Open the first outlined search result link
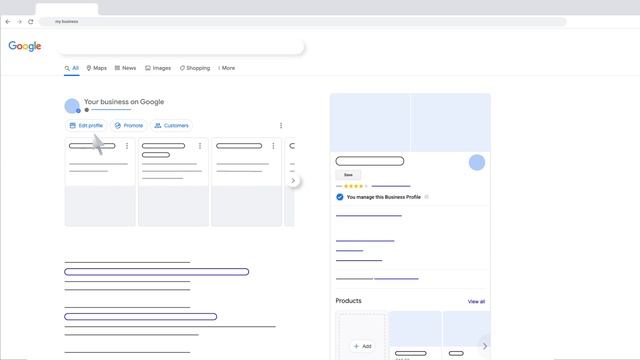 (156, 272)
